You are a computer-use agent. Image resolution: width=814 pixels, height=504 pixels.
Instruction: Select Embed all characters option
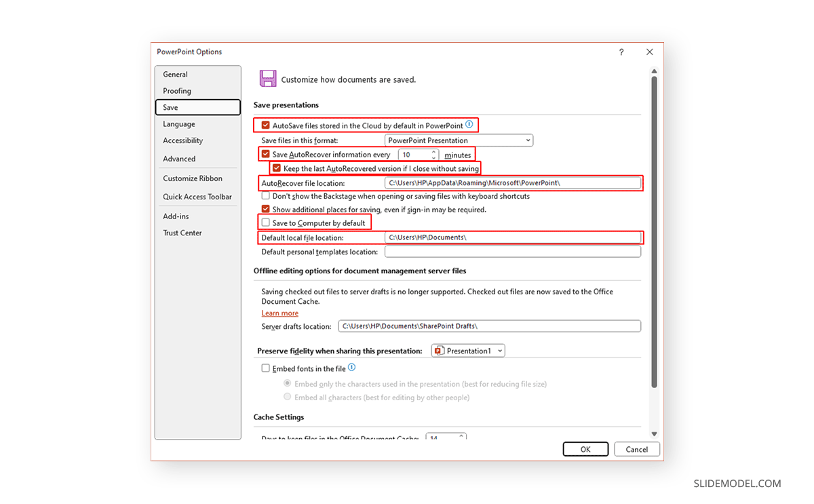(x=288, y=397)
